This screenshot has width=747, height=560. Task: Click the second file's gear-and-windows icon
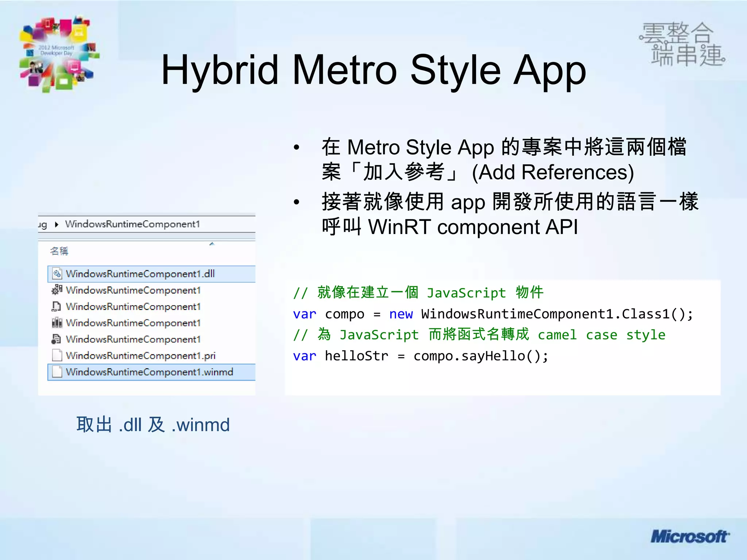tap(57, 290)
